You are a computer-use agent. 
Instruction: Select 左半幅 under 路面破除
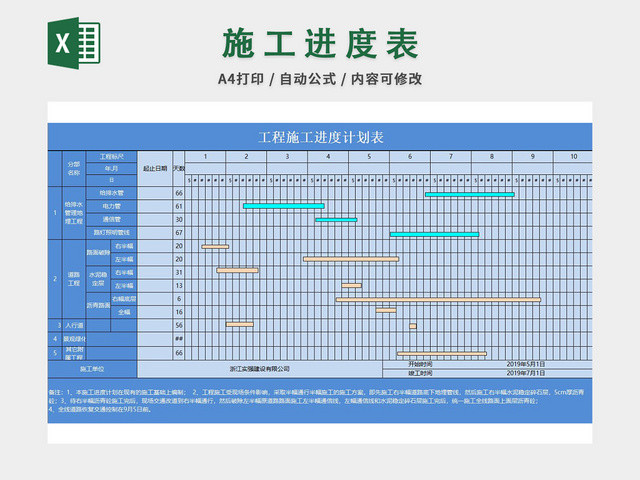pos(124,260)
